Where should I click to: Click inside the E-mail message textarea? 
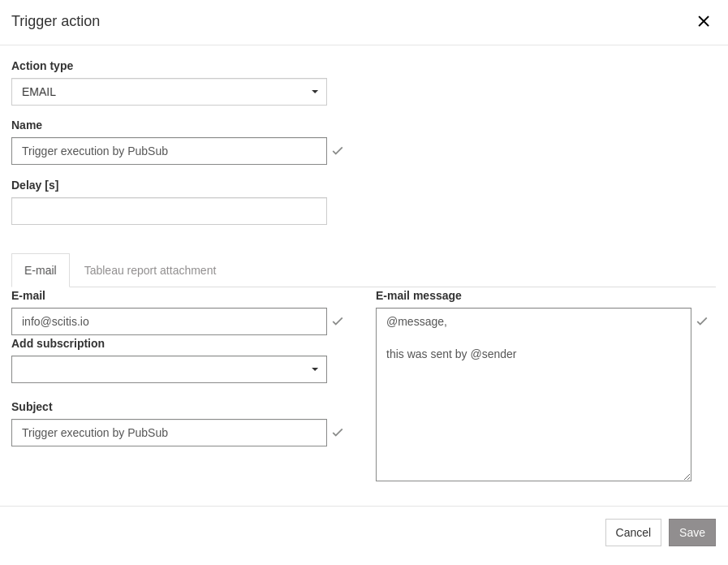(x=533, y=406)
